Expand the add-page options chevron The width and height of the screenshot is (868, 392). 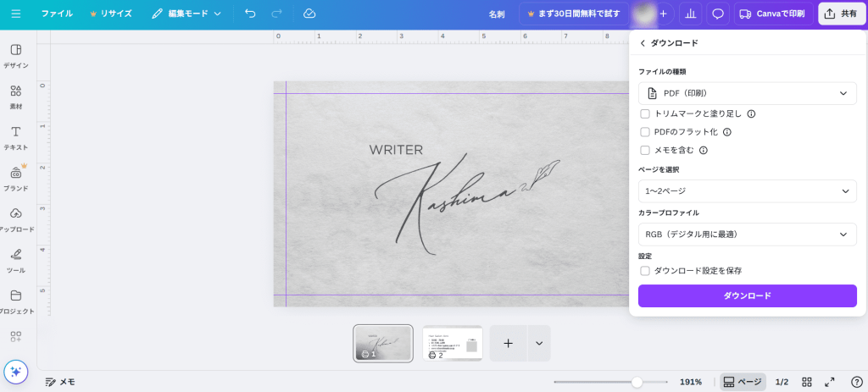(x=539, y=344)
